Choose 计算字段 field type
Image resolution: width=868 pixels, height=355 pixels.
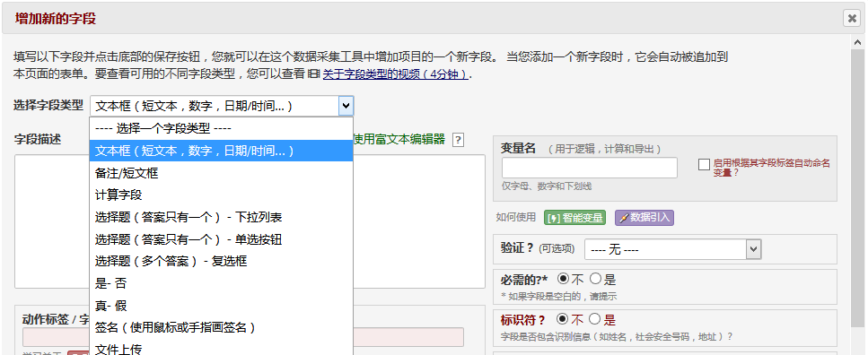click(x=221, y=195)
